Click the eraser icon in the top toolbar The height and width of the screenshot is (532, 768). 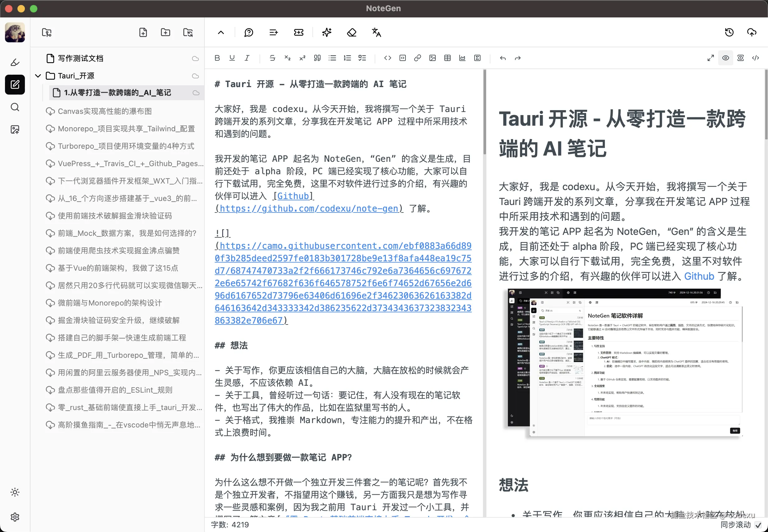(x=352, y=32)
